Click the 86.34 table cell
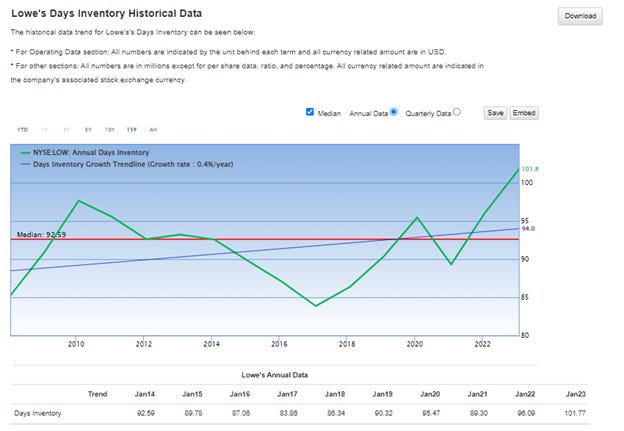The image size is (624, 431). coord(336,413)
